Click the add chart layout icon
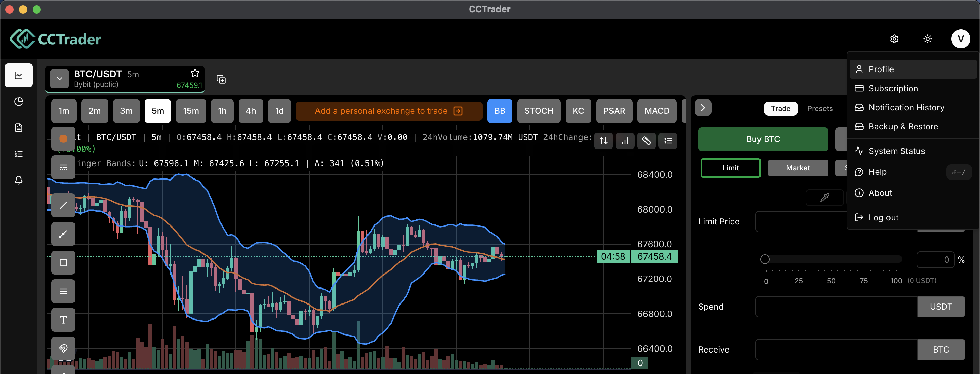The height and width of the screenshot is (374, 980). [221, 80]
